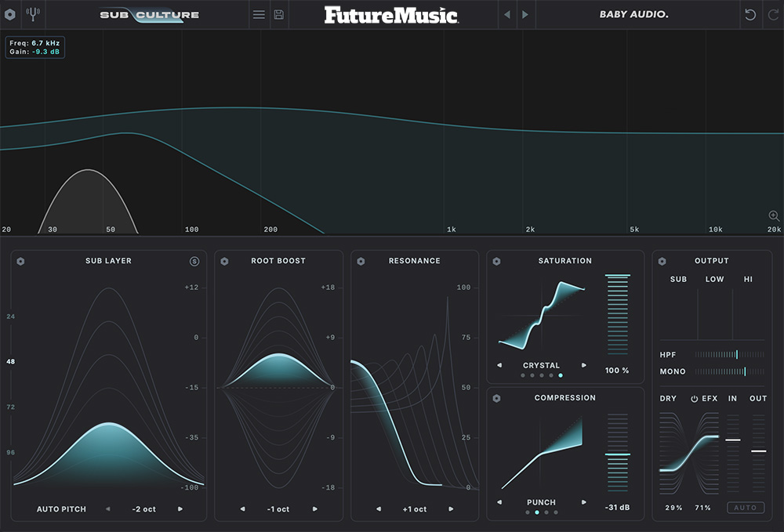
Task: Toggle the EFX power icon
Action: point(694,399)
